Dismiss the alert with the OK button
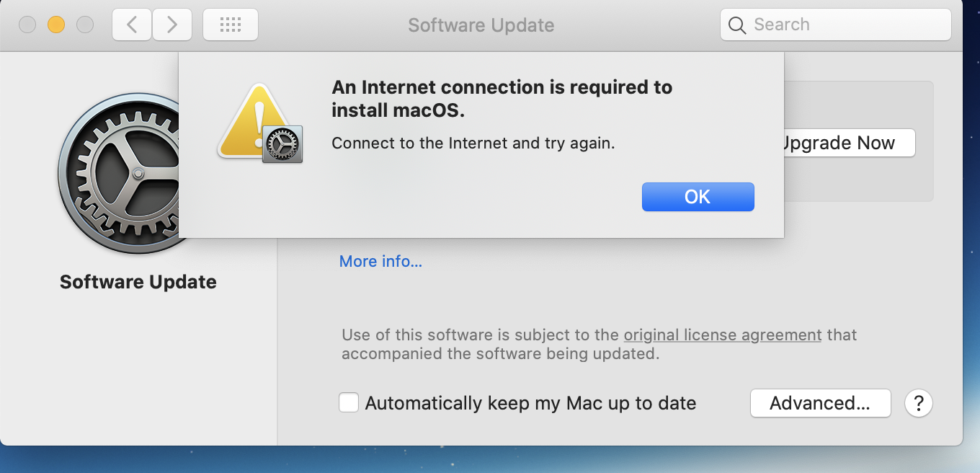Image resolution: width=980 pixels, height=473 pixels. [x=698, y=196]
